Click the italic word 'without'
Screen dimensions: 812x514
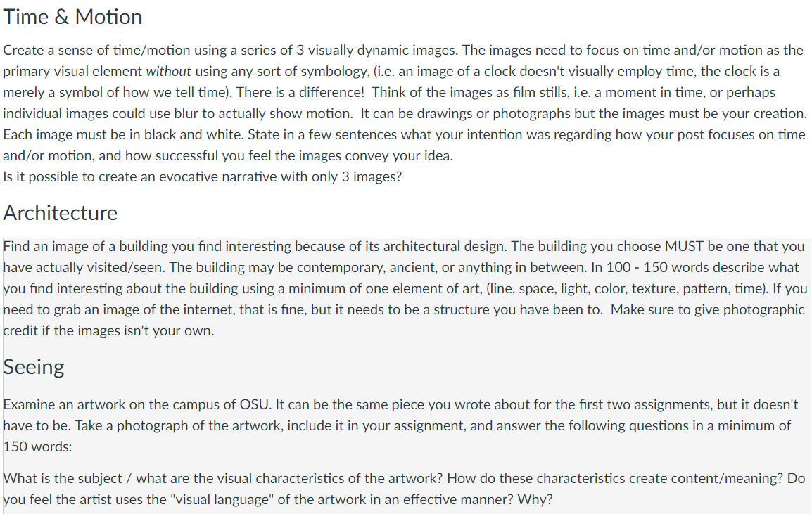(168, 72)
